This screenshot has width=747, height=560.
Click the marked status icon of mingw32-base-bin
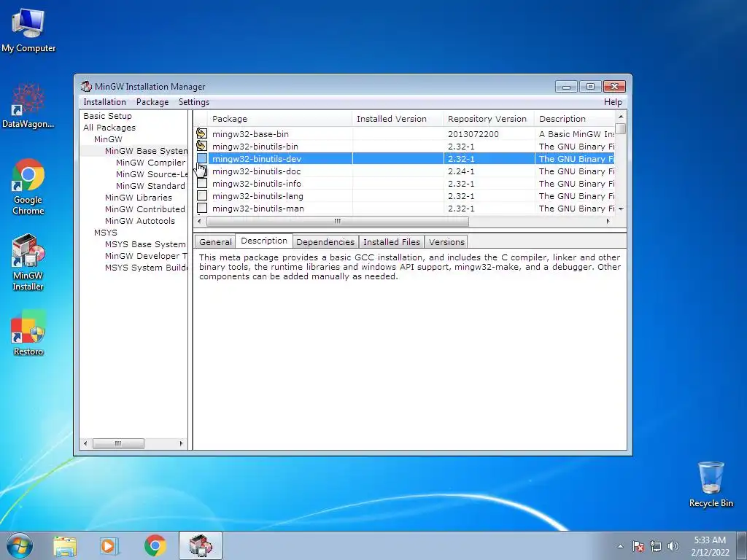coord(202,134)
